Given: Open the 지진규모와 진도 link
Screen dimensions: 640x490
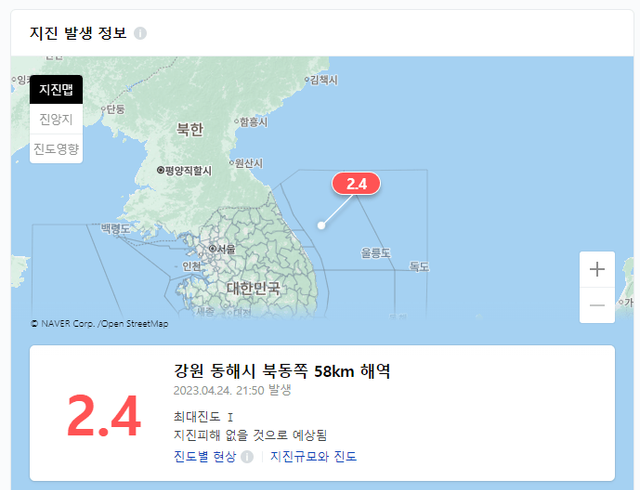Looking at the screenshot, I should click(313, 457).
